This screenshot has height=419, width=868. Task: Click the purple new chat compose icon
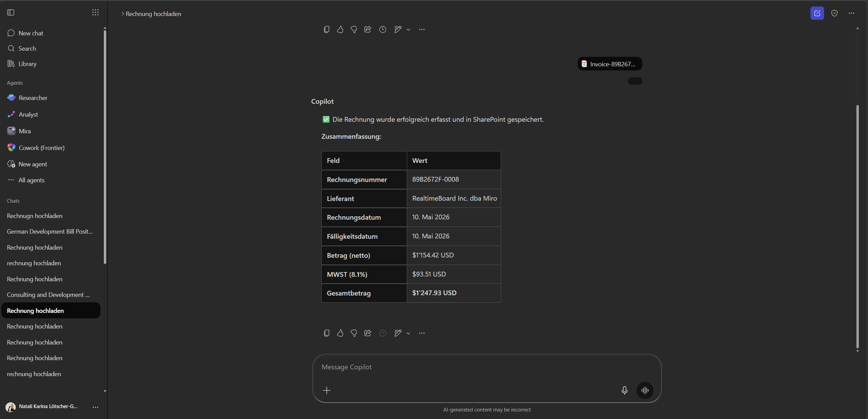point(817,13)
